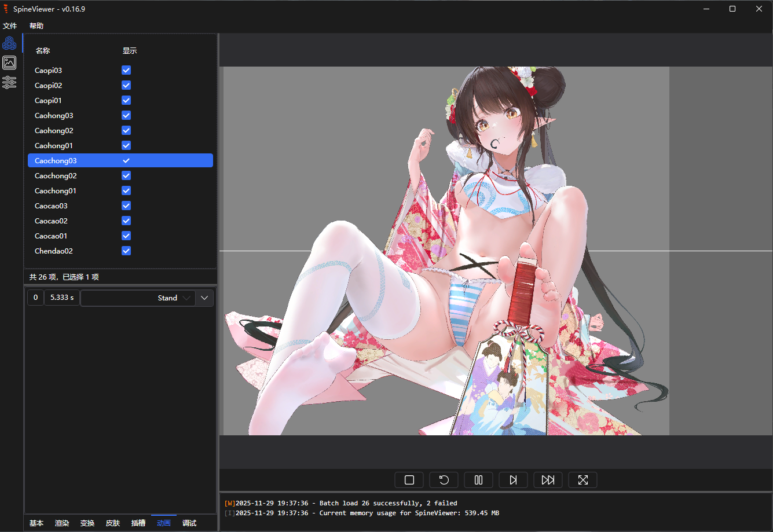This screenshot has height=532, width=773.
Task: Toggle display checkbox for Chendao02
Action: pyautogui.click(x=126, y=251)
